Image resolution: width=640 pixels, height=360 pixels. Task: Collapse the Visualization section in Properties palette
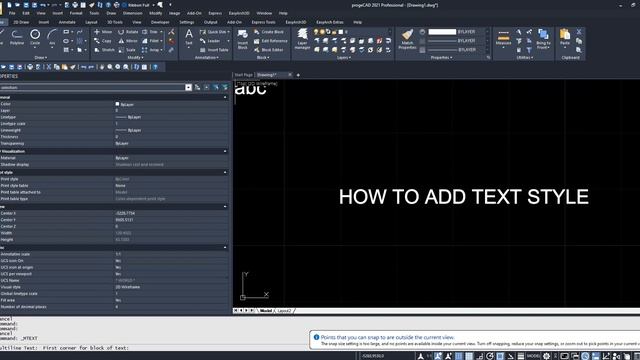point(225,151)
